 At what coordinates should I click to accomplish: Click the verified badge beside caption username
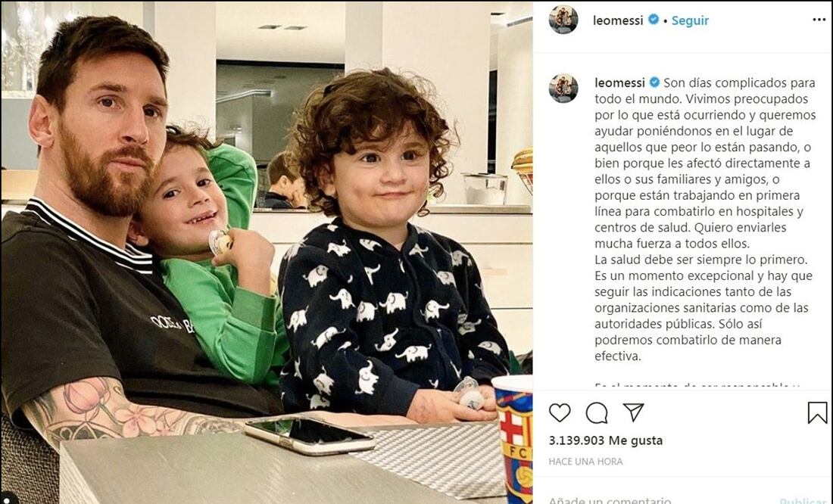pos(654,82)
